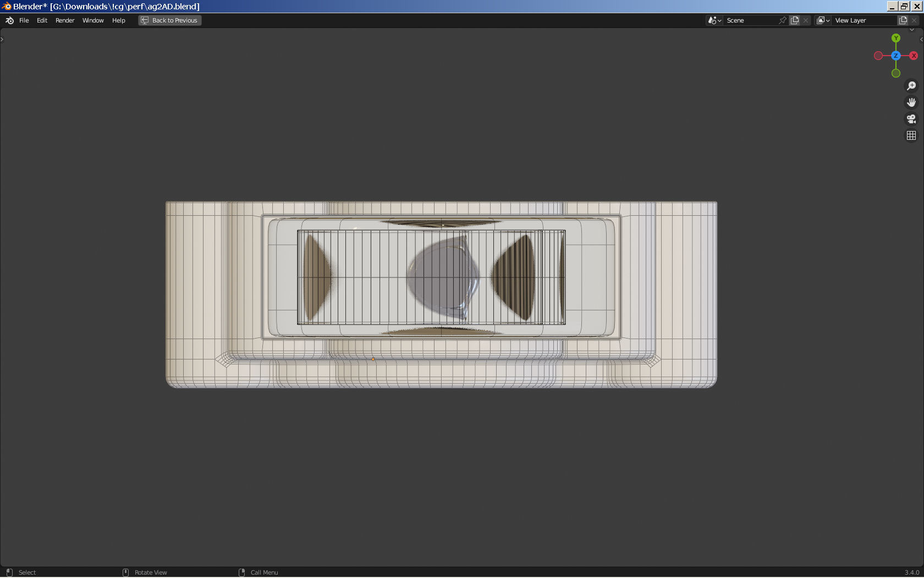This screenshot has height=578, width=924.
Task: Click the Blender title bar app icon
Action: point(6,6)
